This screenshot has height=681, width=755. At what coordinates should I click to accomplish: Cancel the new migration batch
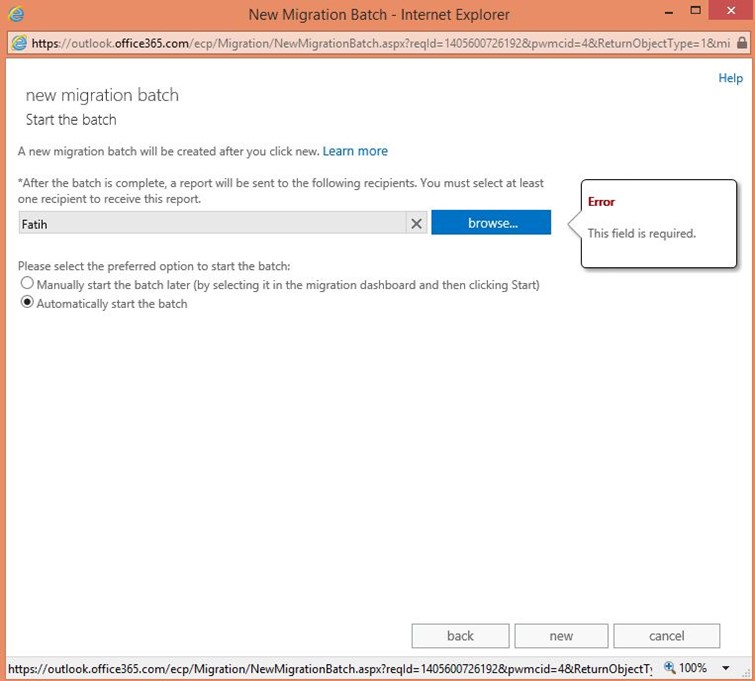pyautogui.click(x=666, y=636)
